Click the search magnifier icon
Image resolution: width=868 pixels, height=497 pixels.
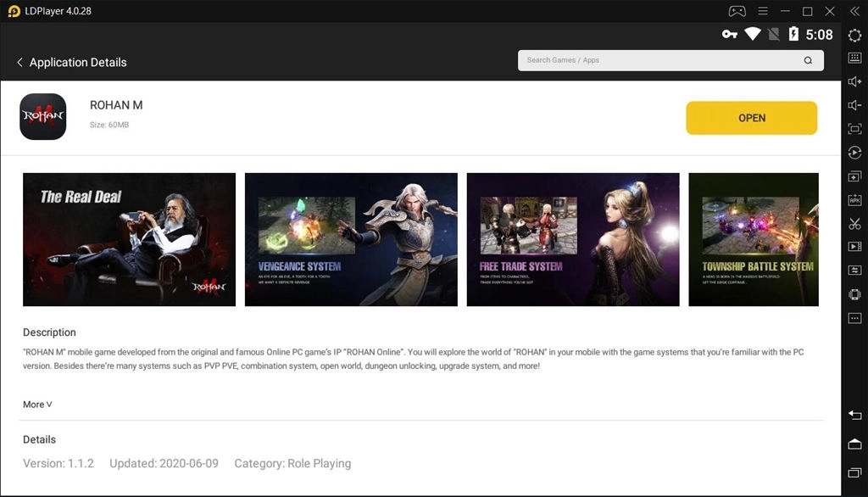point(808,60)
